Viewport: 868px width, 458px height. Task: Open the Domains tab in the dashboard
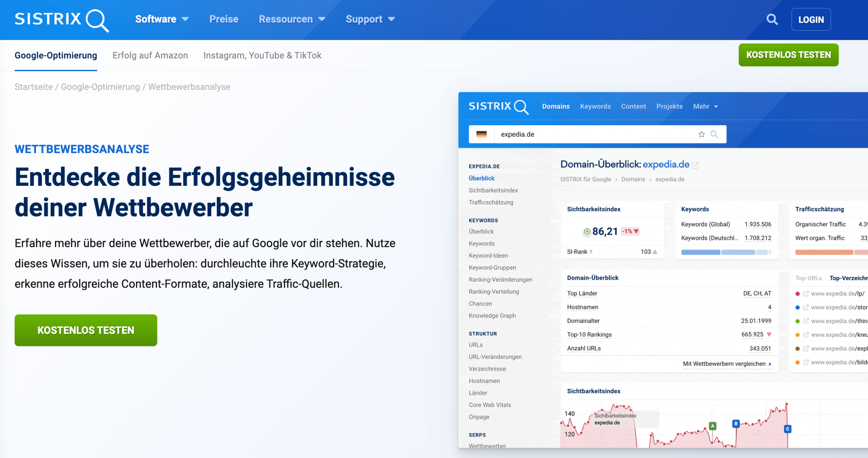pyautogui.click(x=556, y=106)
